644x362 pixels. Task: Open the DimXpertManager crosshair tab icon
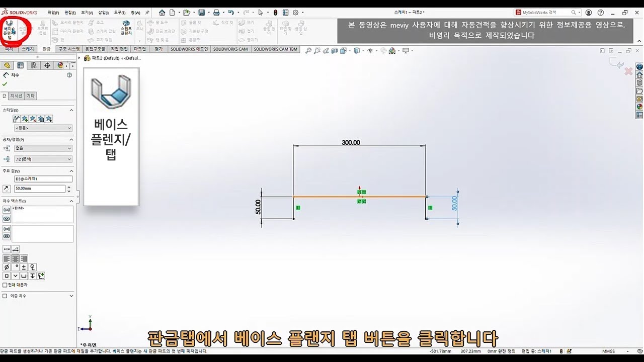pyautogui.click(x=47, y=65)
